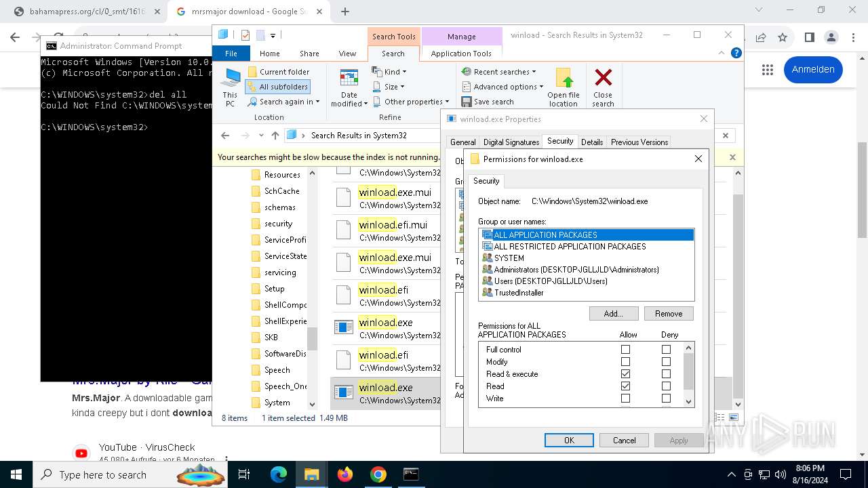Open the Previous Versions tab
The height and width of the screenshot is (488, 868).
click(639, 142)
